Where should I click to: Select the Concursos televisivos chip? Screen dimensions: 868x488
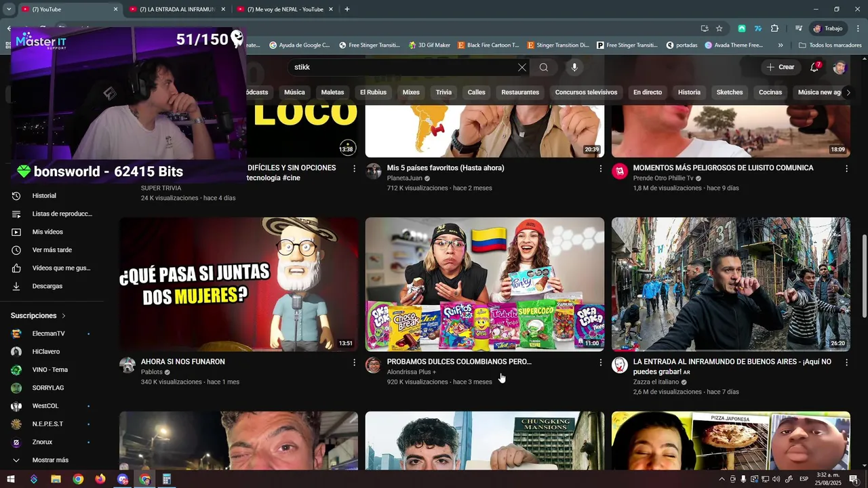point(586,92)
